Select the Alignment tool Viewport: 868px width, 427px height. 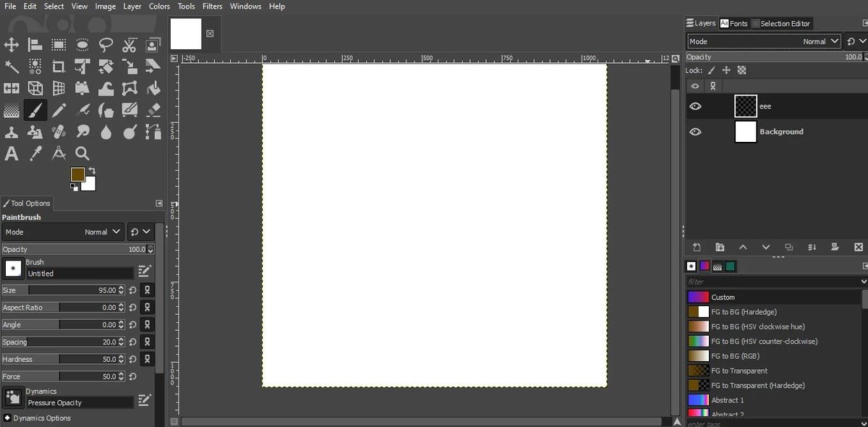coord(35,45)
